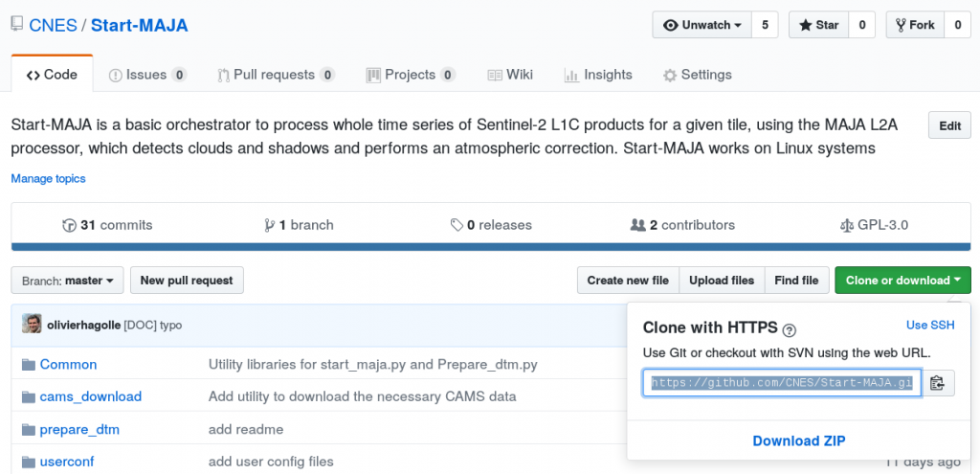This screenshot has width=980, height=474.
Task: Open the Unwatch dropdown
Action: 702,25
